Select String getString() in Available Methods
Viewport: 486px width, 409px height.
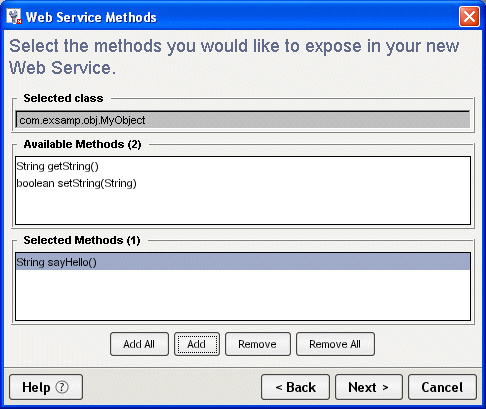click(x=243, y=166)
